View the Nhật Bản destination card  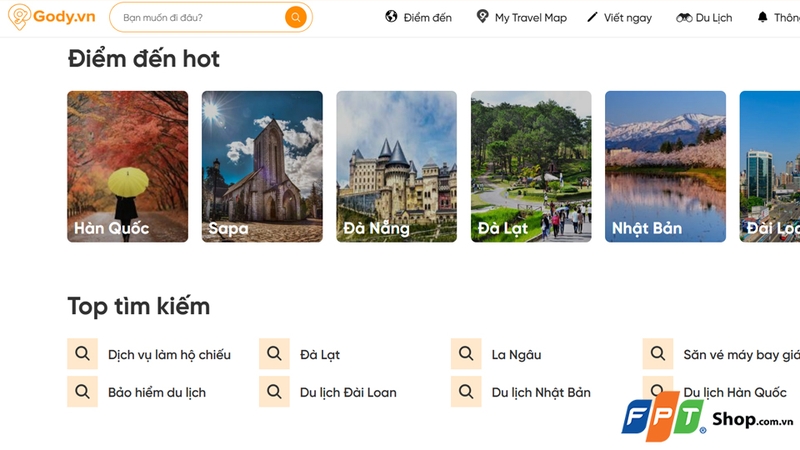point(665,166)
